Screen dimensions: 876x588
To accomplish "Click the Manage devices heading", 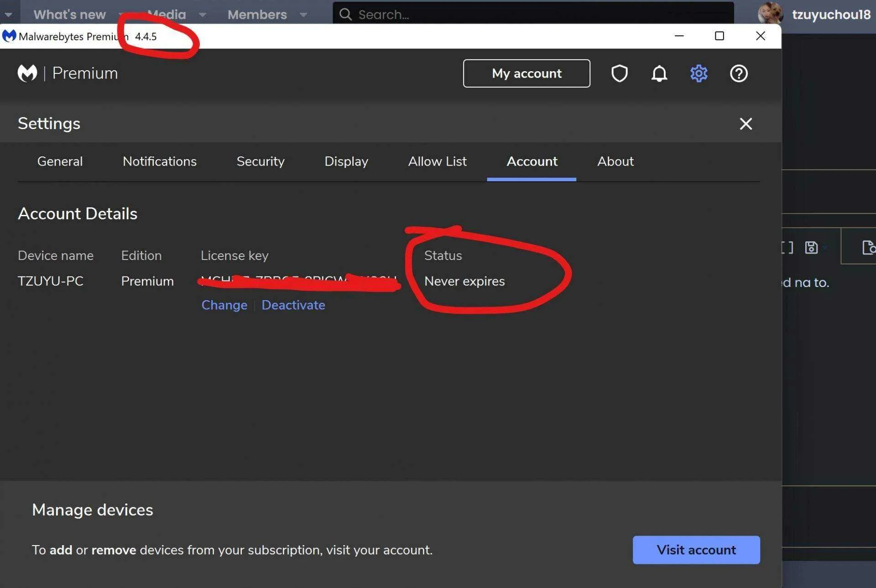I will (x=93, y=510).
